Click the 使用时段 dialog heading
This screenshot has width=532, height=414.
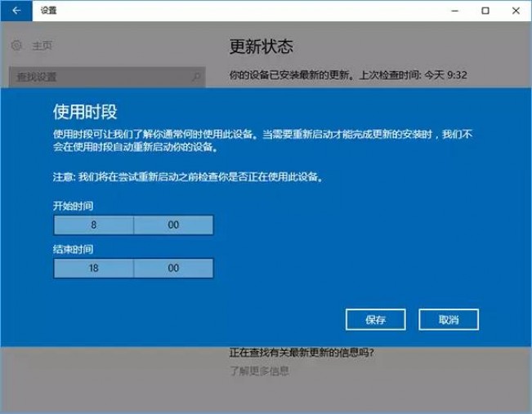(x=85, y=112)
